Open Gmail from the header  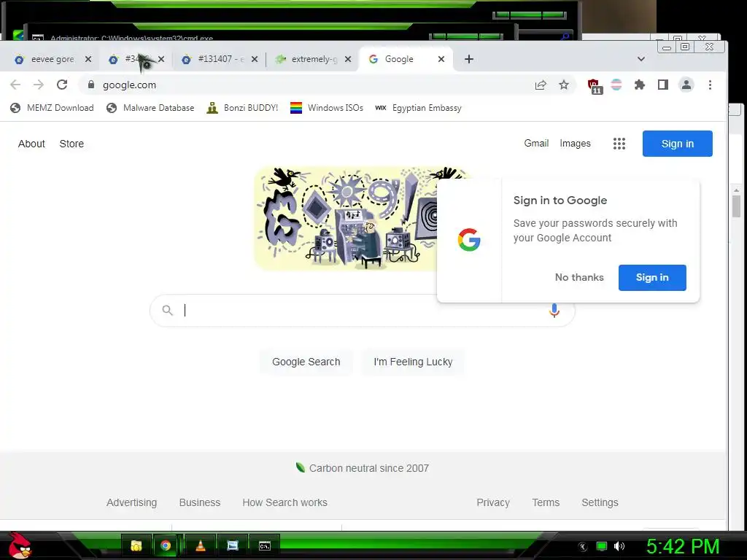click(536, 144)
